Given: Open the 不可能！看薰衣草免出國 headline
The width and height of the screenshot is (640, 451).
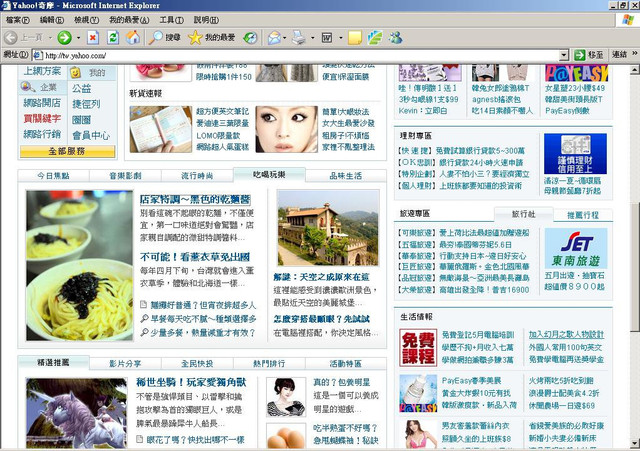Looking at the screenshot, I should [195, 257].
